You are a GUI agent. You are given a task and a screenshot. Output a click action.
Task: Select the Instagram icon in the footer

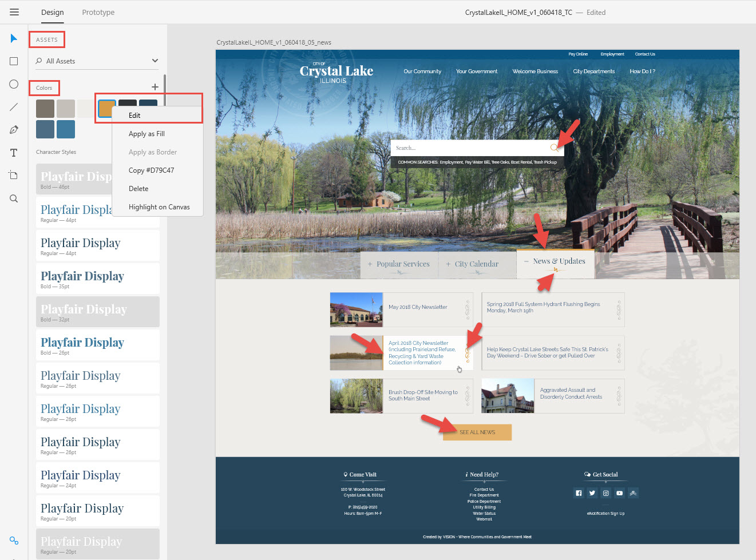pyautogui.click(x=605, y=493)
